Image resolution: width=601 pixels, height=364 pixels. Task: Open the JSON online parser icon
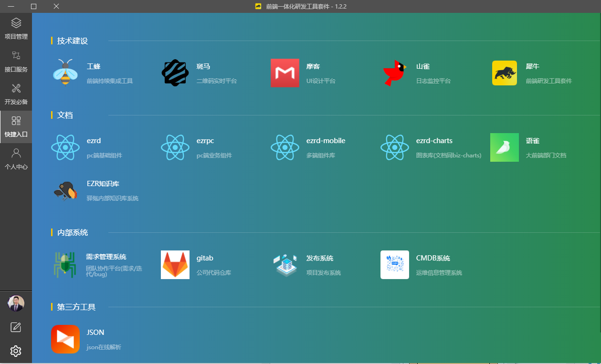(x=65, y=339)
